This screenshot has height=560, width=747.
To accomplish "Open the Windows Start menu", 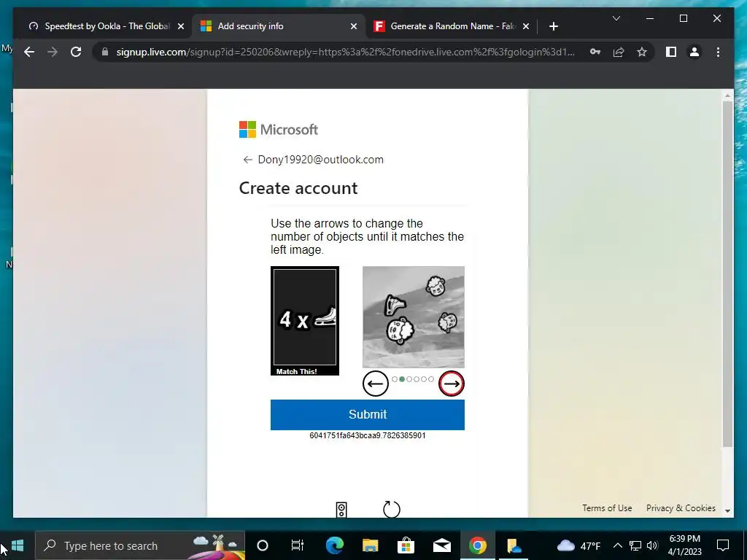I will click(18, 545).
